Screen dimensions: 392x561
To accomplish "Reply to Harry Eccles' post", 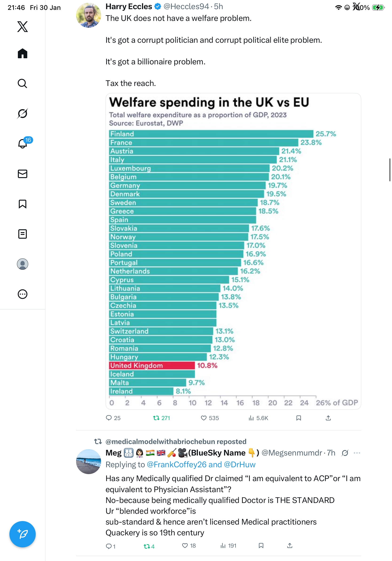I will click(109, 418).
